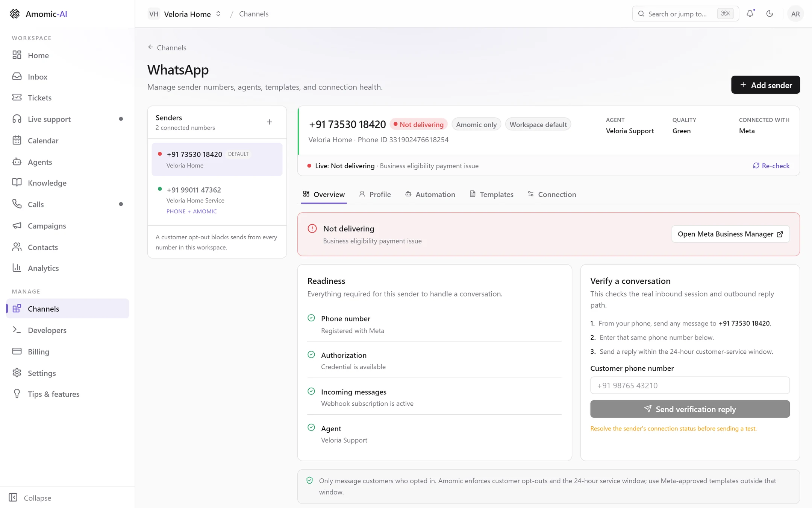Click the Channels breadcrumb in top bar

[254, 14]
